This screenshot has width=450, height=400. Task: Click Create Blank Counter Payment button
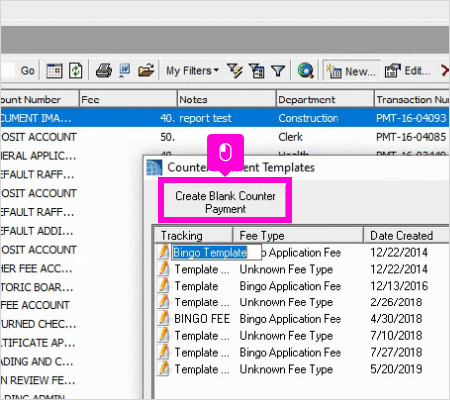click(x=225, y=202)
